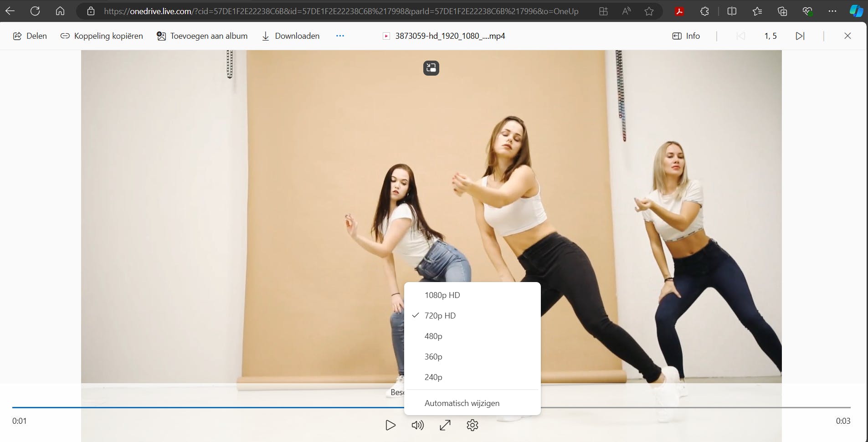This screenshot has height=442, width=868.
Task: Download the video via Downloaden
Action: click(x=291, y=36)
